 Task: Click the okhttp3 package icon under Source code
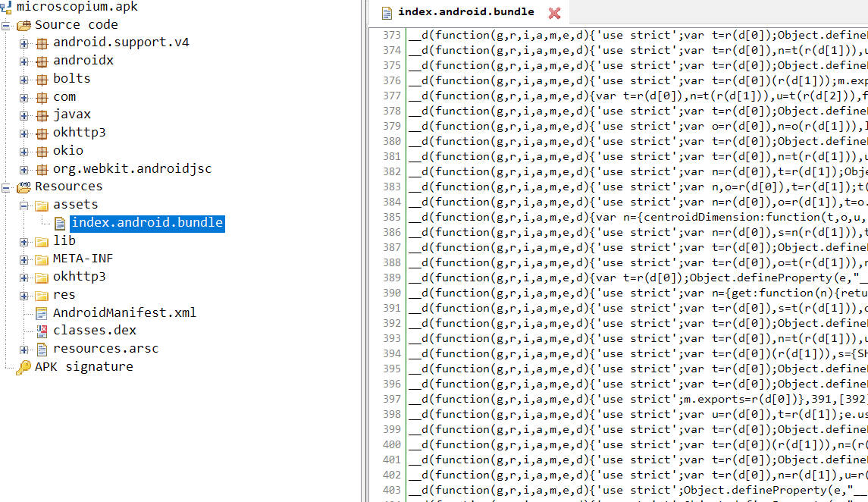pos(42,133)
